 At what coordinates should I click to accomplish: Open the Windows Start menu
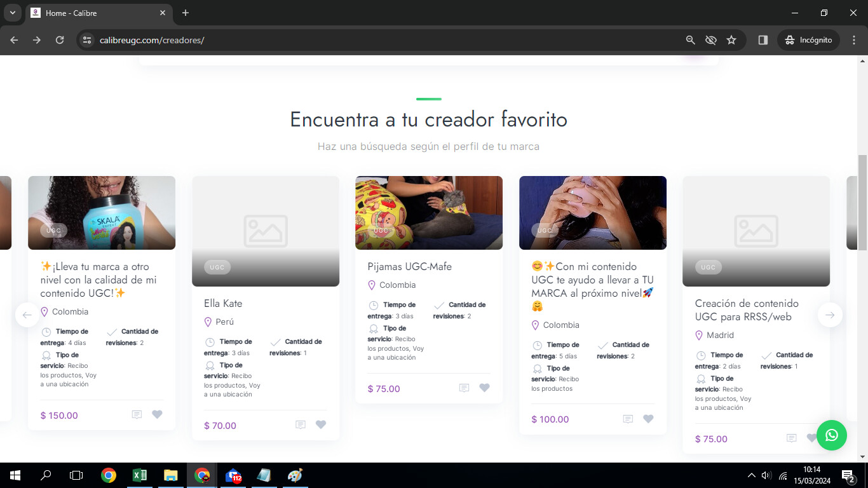pyautogui.click(x=15, y=475)
